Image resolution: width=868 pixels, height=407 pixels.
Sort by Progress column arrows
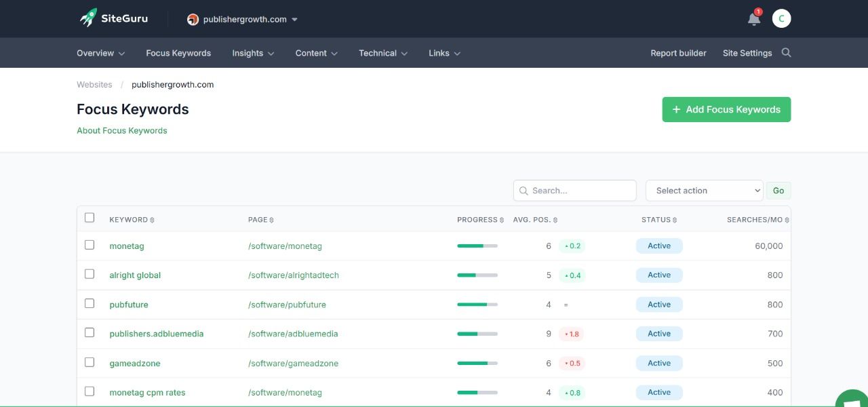(x=502, y=220)
